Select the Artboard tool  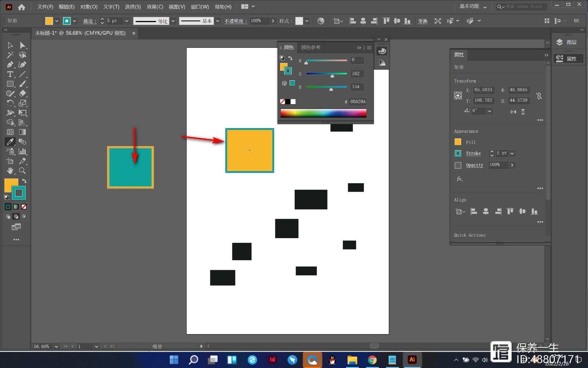coord(10,161)
